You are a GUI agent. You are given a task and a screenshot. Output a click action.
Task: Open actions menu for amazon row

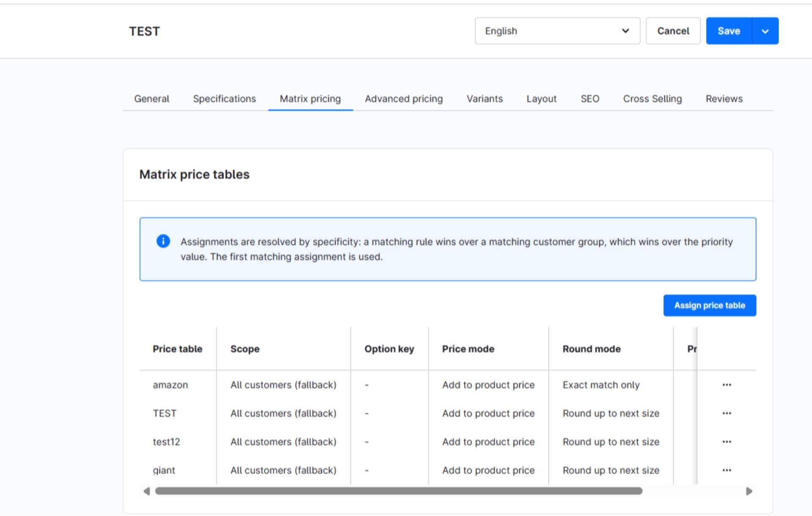pos(727,385)
